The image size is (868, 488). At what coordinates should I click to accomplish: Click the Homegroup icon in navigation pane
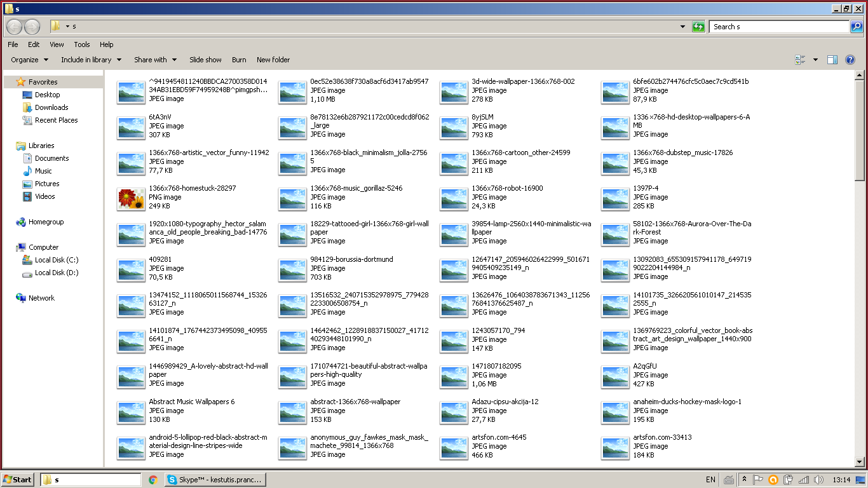[21, 222]
